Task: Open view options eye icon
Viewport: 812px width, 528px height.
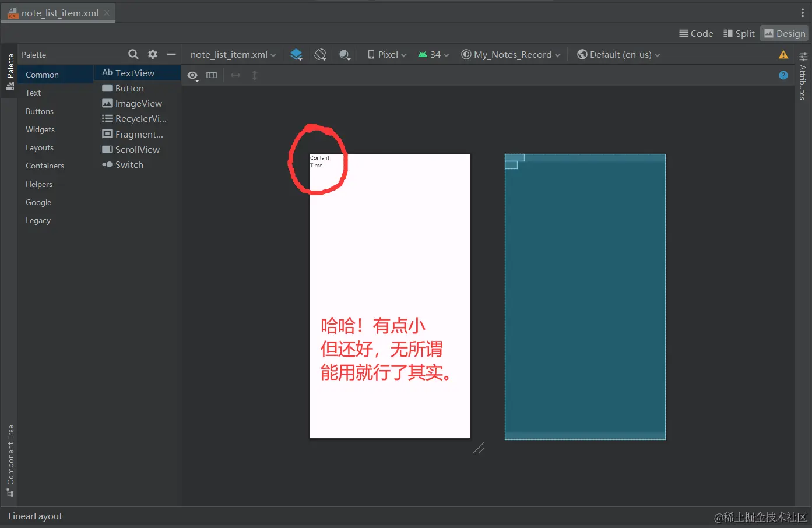Action: [193, 75]
